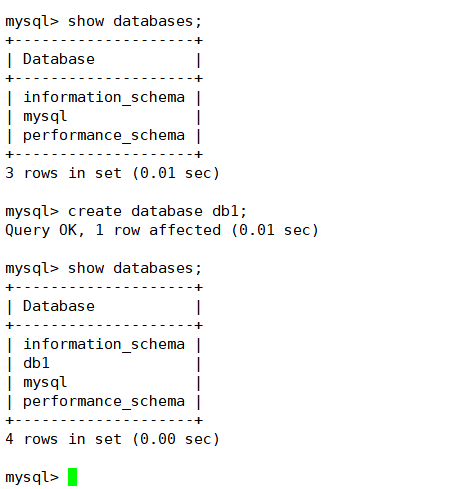
Task: Click the '4 rows in set (0.00 sec)' line
Action: coord(112,439)
